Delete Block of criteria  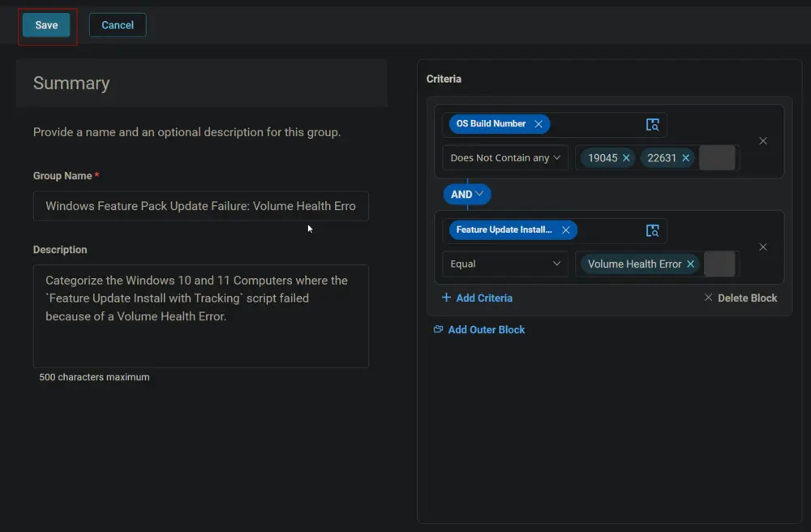coord(740,298)
